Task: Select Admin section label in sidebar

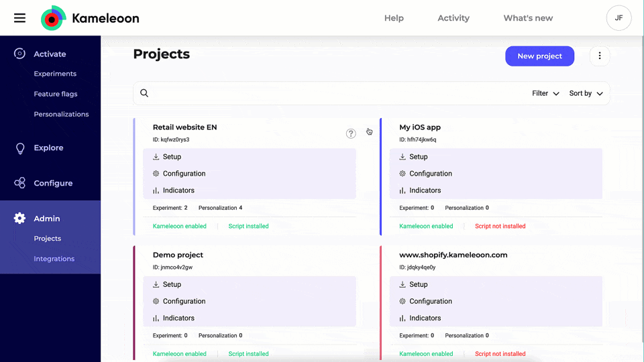Action: (47, 219)
